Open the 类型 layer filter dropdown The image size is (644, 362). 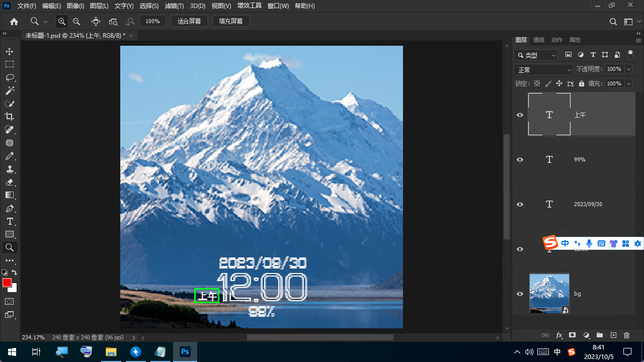coord(536,55)
